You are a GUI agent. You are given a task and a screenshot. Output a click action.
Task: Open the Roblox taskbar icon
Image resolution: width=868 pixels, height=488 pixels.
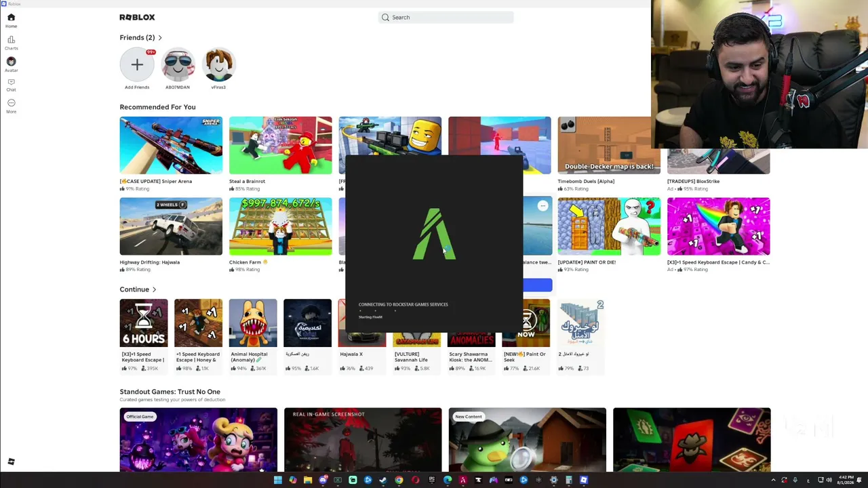584,480
